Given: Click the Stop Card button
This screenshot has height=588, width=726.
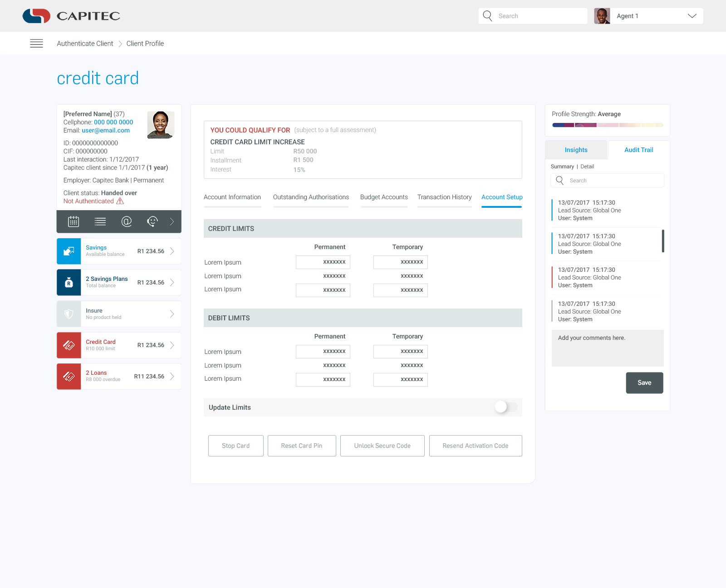Looking at the screenshot, I should tap(236, 446).
